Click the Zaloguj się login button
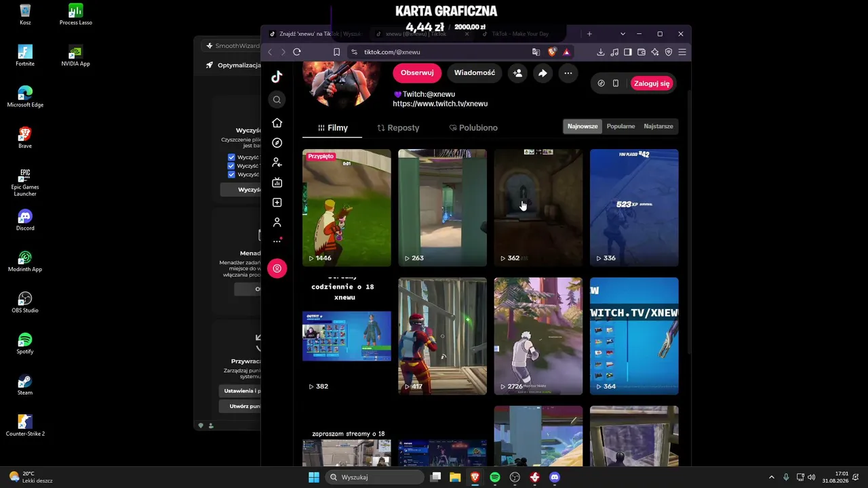This screenshot has width=868, height=488. 652,83
